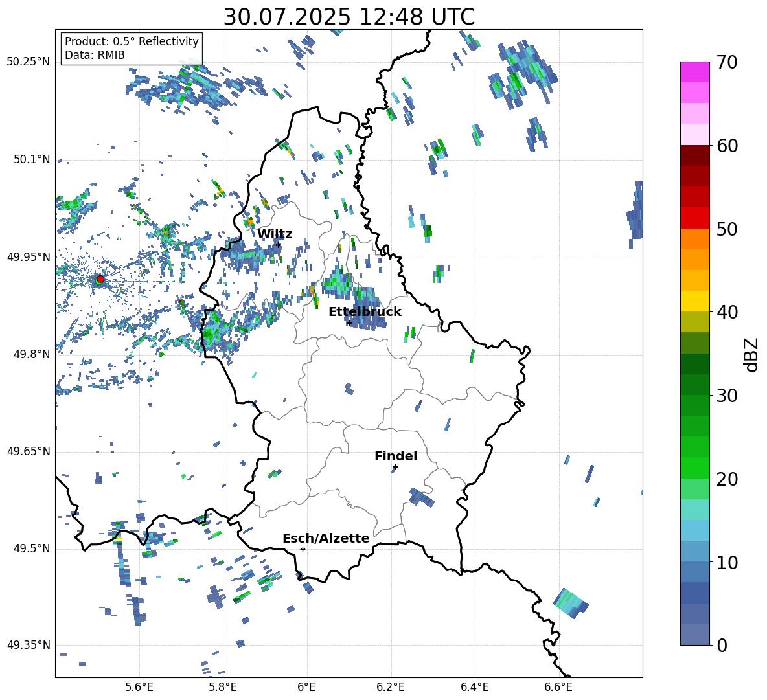Screen dimensions: 767x700
Task: Click the 6.4°E longitude label
Action: click(474, 687)
